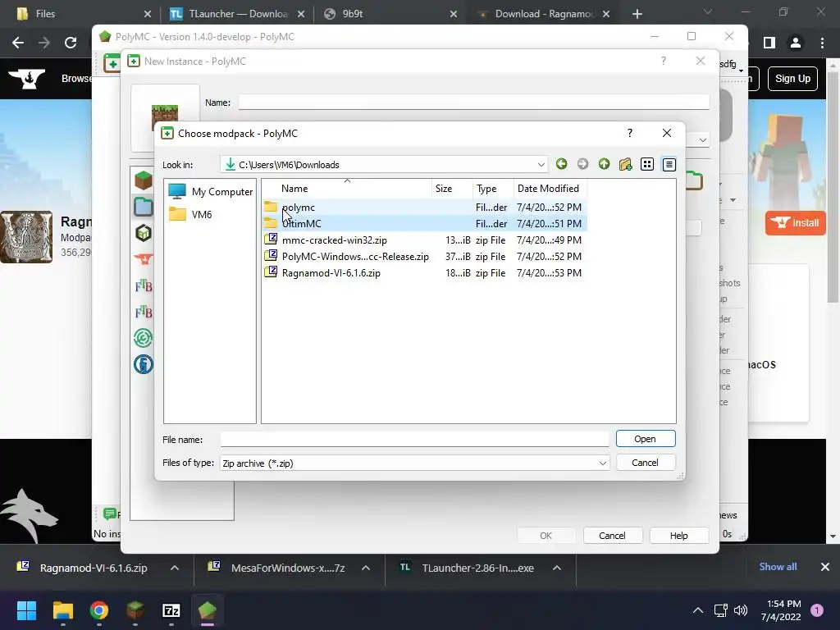
Task: Sort file list by Type column
Action: pyautogui.click(x=493, y=189)
